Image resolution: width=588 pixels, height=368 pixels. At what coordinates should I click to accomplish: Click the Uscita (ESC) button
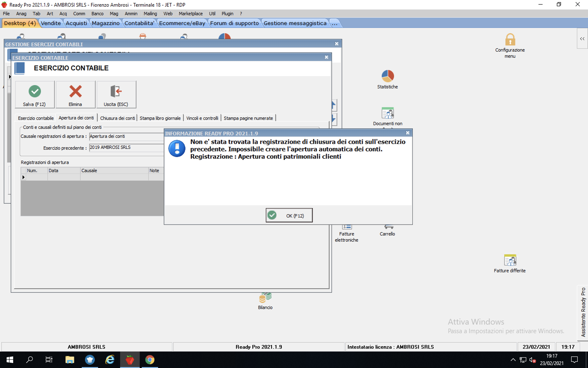tap(116, 94)
